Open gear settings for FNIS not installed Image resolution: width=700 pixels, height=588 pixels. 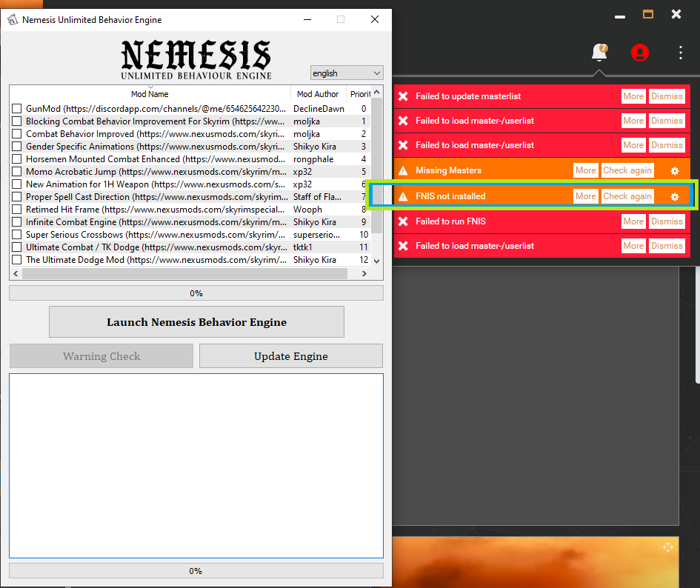click(675, 196)
